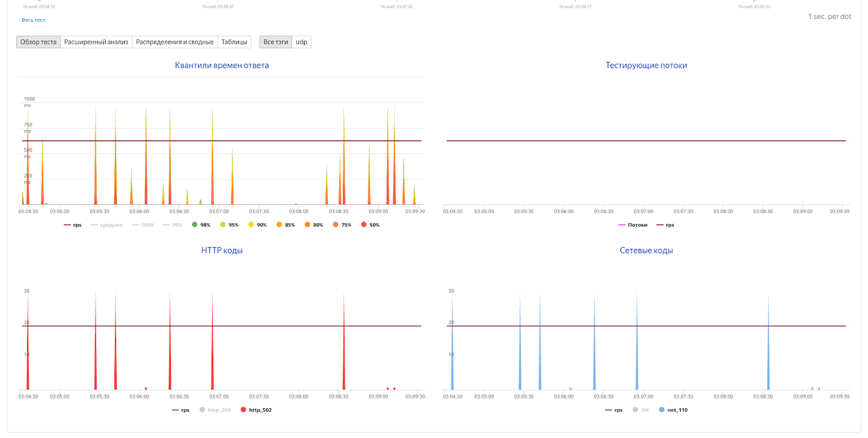The height and width of the screenshot is (438, 868).
Task: Select the Все тэги tag filter
Action: 276,42
